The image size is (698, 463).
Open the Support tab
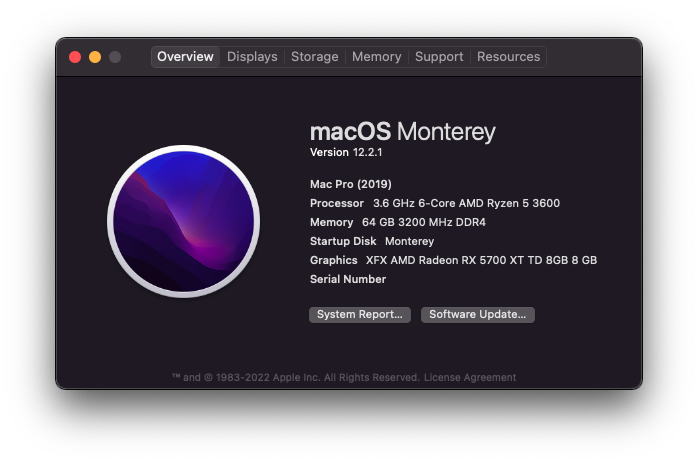click(x=439, y=57)
